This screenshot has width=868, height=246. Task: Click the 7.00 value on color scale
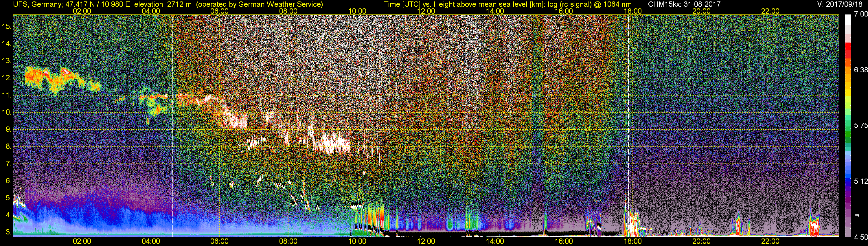coord(860,14)
